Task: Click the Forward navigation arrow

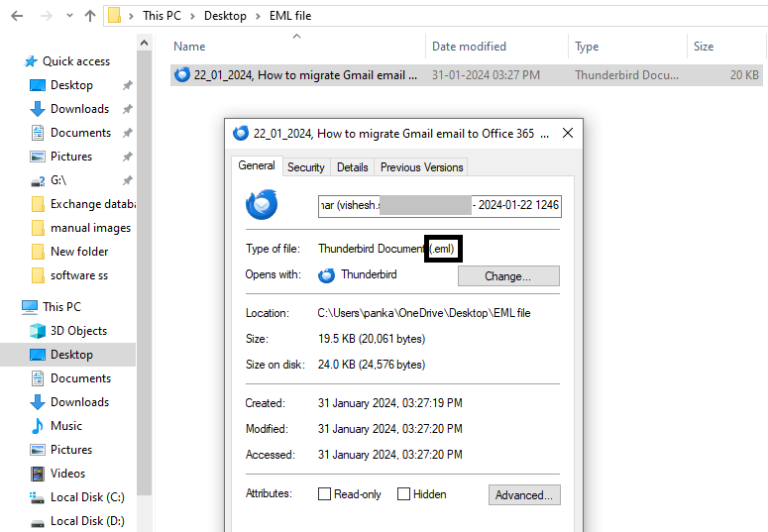Action: click(x=46, y=16)
